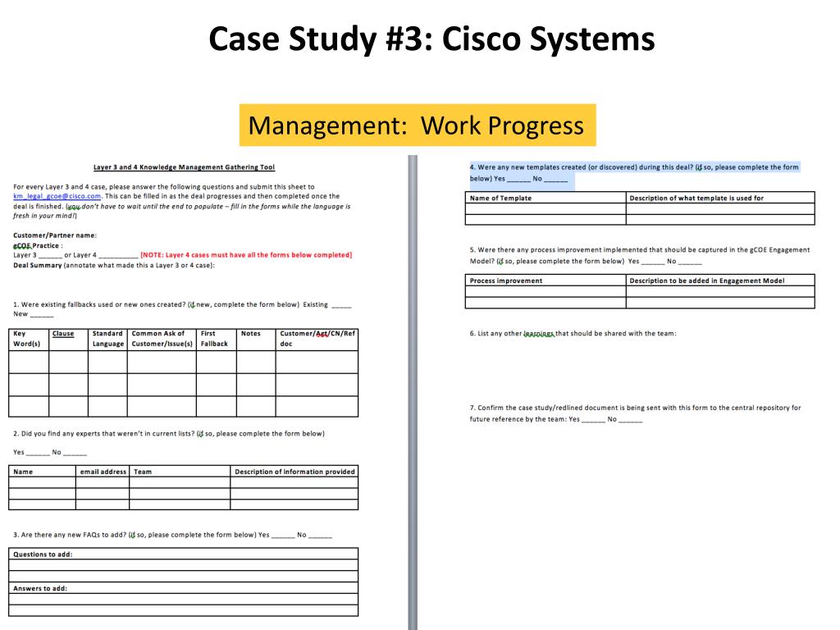Screen dimensions: 840x630
Task: Open the km_legal_gcoe@cisco.com email link
Action: coord(57,196)
